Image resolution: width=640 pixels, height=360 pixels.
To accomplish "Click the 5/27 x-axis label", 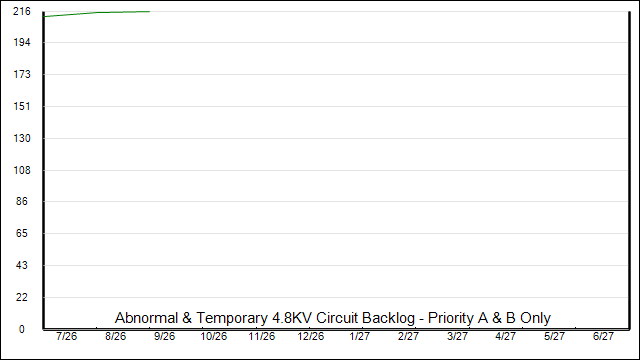I will point(554,336).
